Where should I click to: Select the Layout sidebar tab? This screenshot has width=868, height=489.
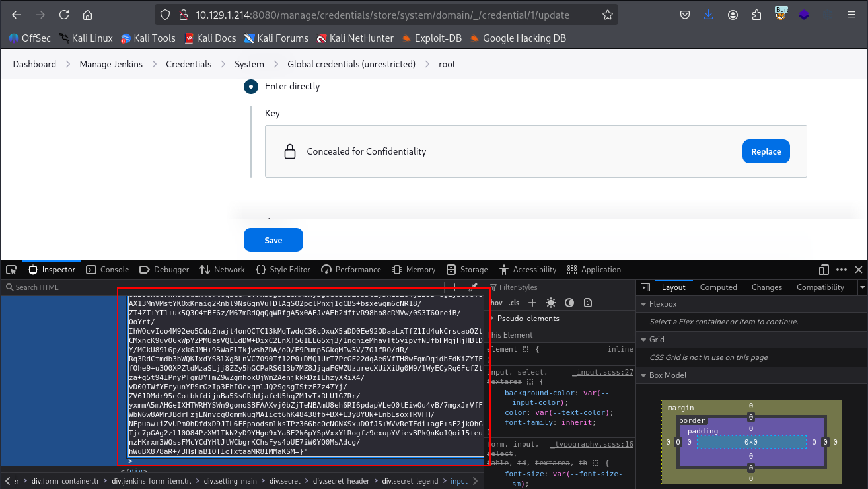(674, 287)
